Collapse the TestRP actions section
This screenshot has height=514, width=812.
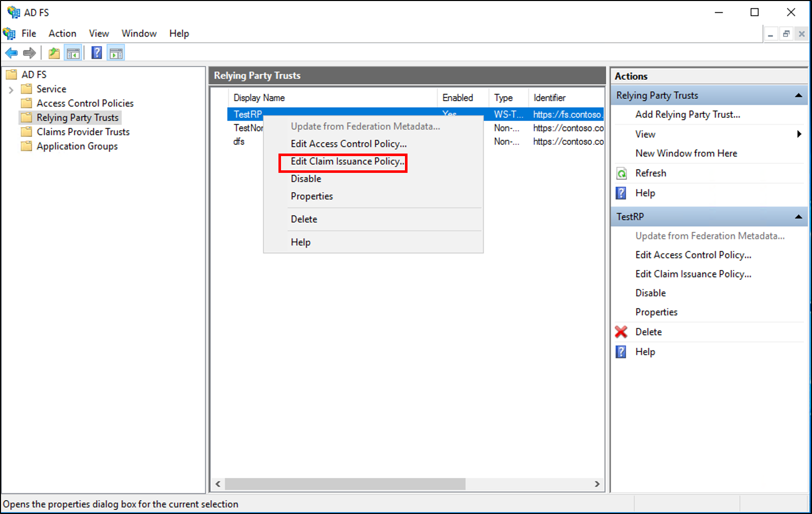click(x=798, y=217)
